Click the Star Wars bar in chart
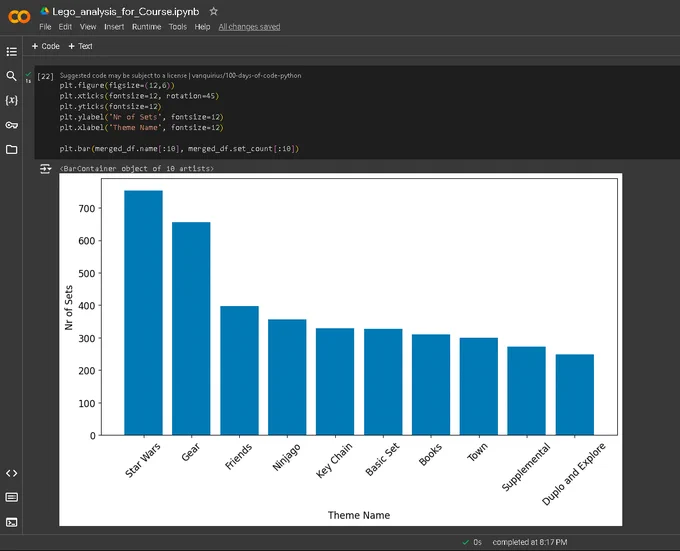The image size is (680, 551). pyautogui.click(x=144, y=313)
